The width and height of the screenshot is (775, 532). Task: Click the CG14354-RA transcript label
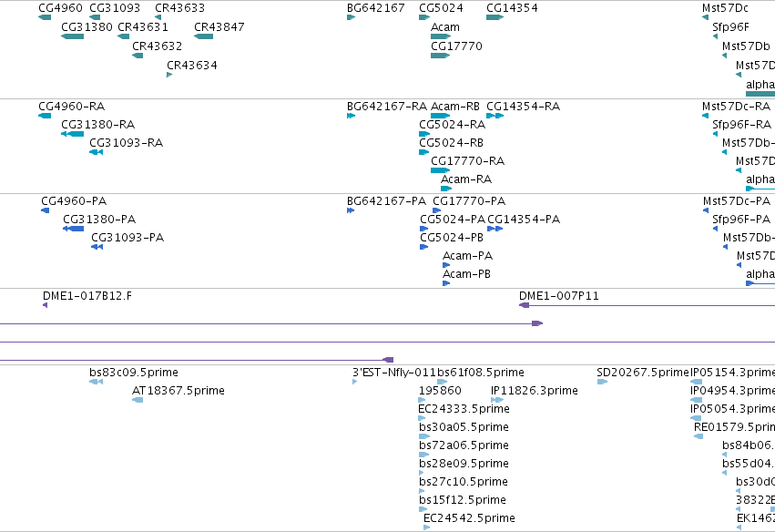524,107
